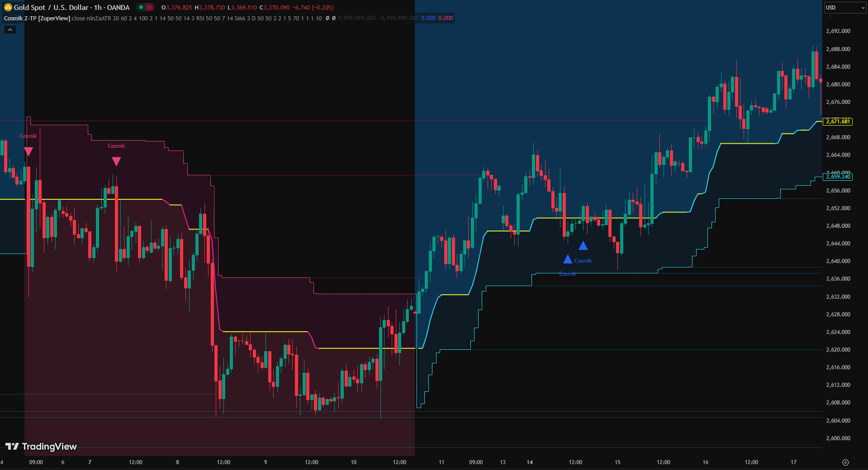
Task: Click the pink data mode wave icon
Action: 149,7
